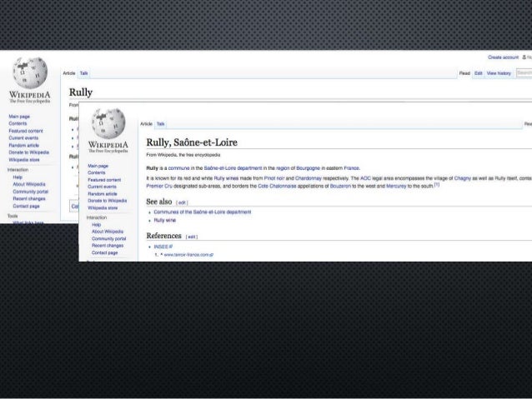Select Talk tab in back Rully window
532x399 pixels.
coord(84,73)
